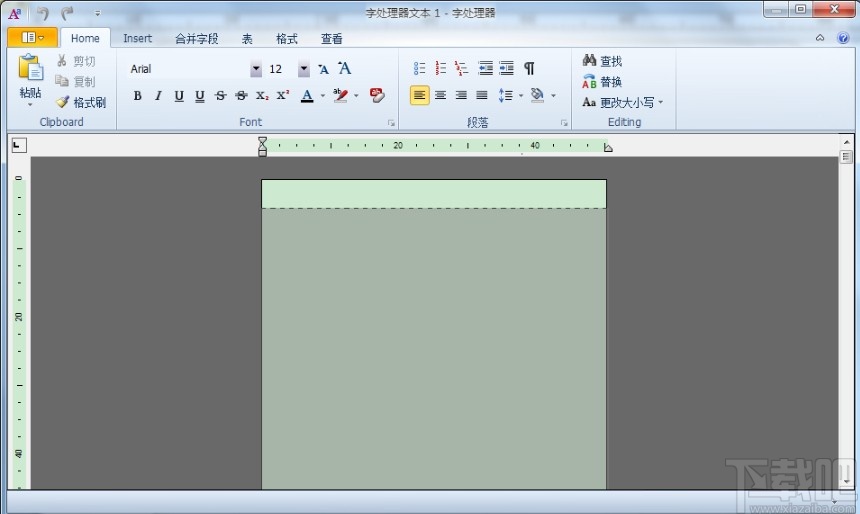The height and width of the screenshot is (514, 860).
Task: Toggle double underline
Action: coord(200,96)
